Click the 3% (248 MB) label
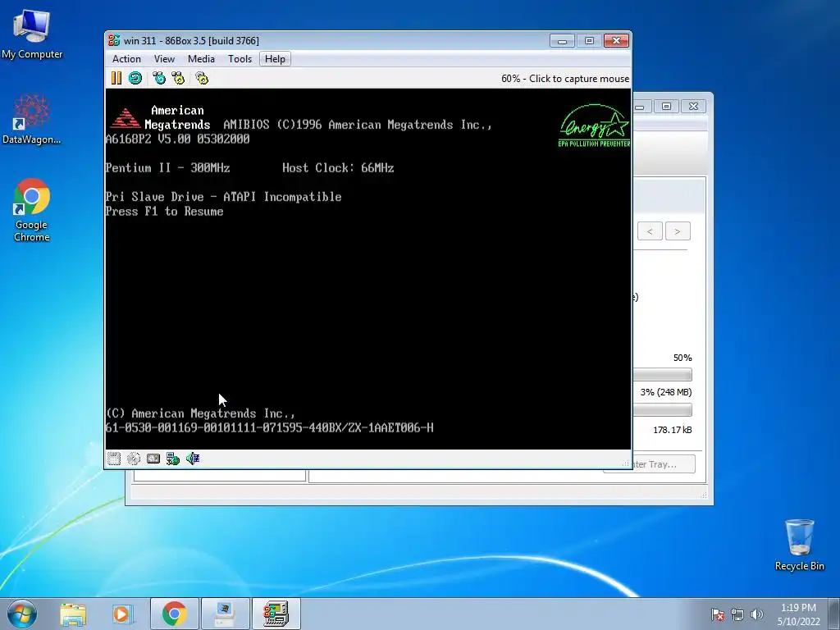840x630 pixels. point(666,392)
